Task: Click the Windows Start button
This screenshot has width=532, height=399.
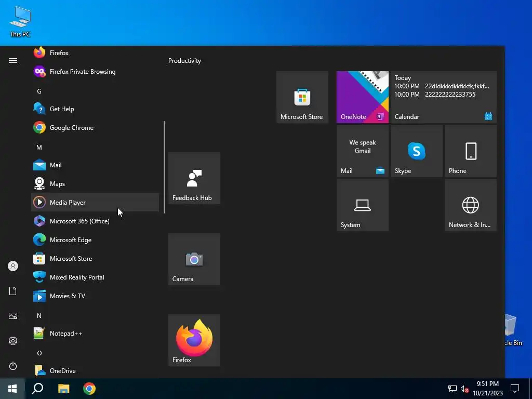Action: coord(12,389)
